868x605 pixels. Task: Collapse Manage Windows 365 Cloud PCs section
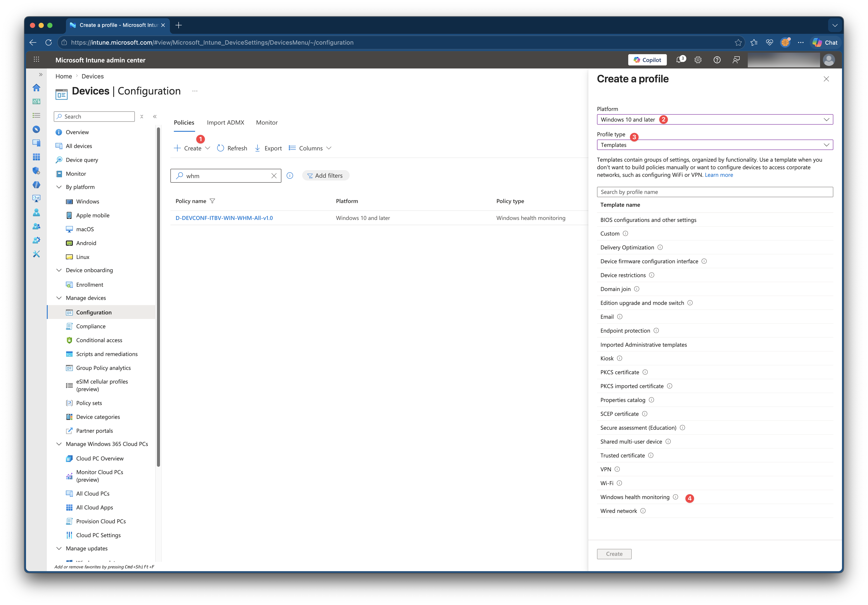pyautogui.click(x=59, y=444)
